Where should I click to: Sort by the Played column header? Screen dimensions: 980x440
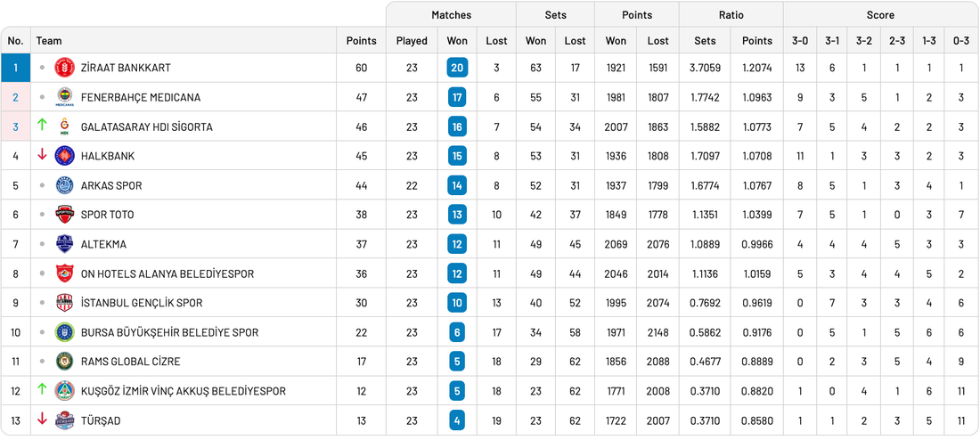[x=412, y=41]
